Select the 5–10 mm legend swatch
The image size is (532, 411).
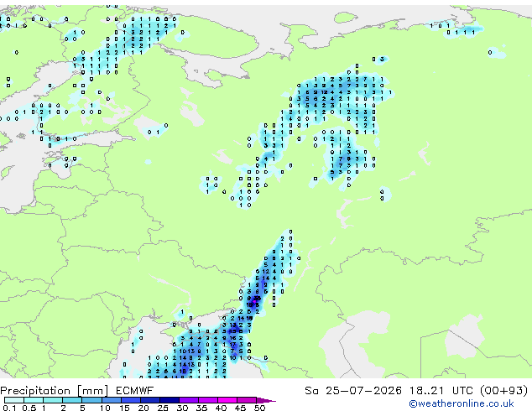coord(91,400)
